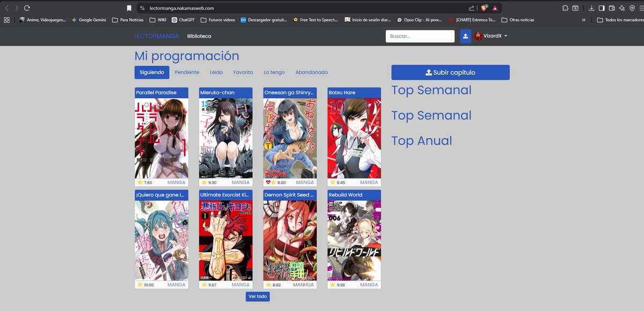The height and width of the screenshot is (311, 644).
Task: Open the Rebuild World title link
Action: tap(345, 195)
